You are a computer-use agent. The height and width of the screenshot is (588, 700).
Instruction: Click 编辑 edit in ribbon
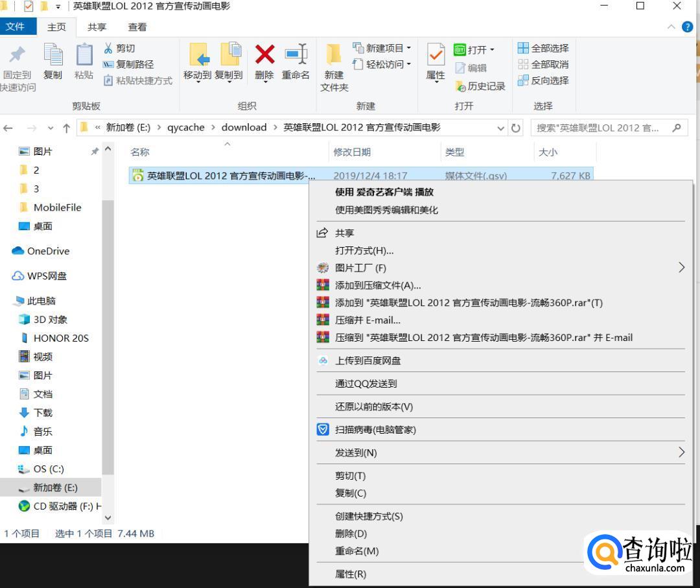coord(471,68)
